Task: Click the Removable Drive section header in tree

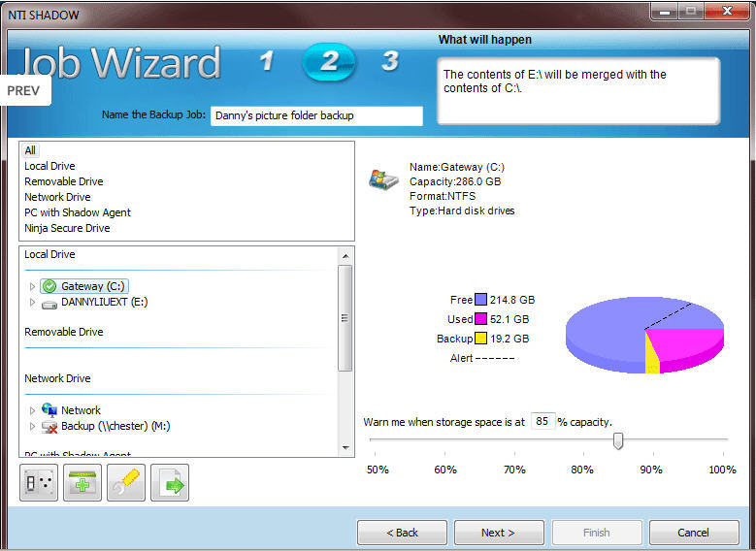Action: 64,332
